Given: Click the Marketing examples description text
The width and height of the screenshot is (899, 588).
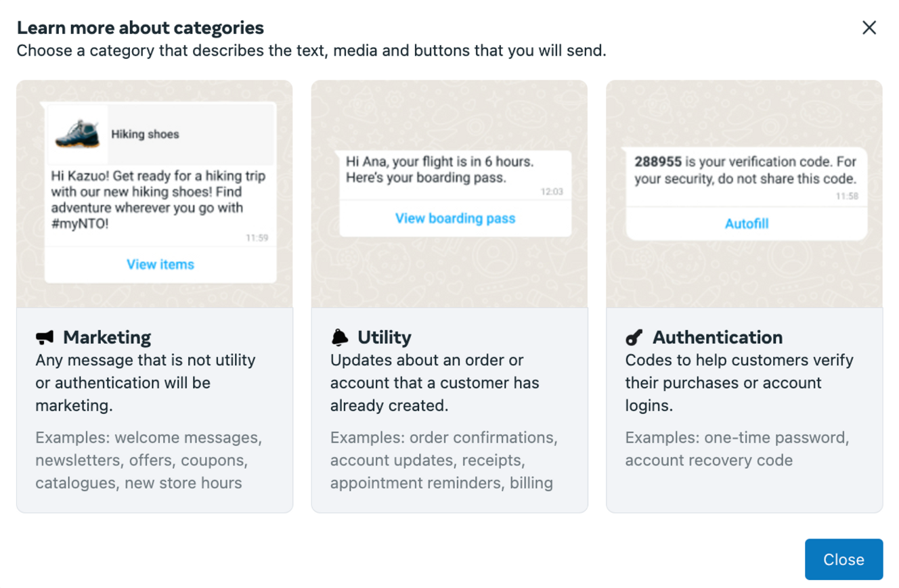Looking at the screenshot, I should [148, 460].
